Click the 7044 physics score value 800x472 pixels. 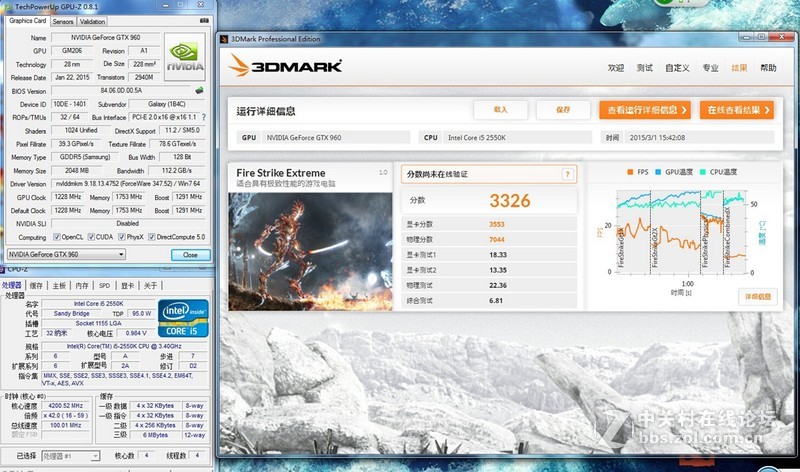pyautogui.click(x=496, y=240)
